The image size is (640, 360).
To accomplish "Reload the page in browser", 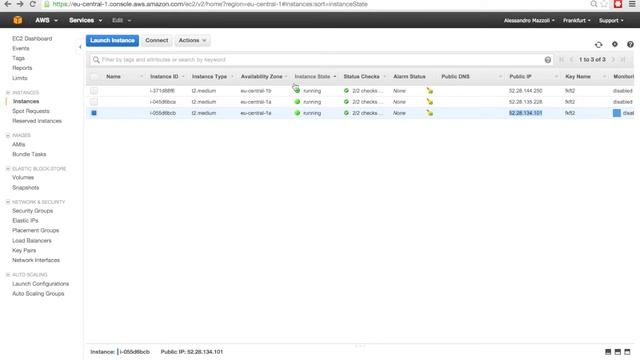I will (33, 4).
